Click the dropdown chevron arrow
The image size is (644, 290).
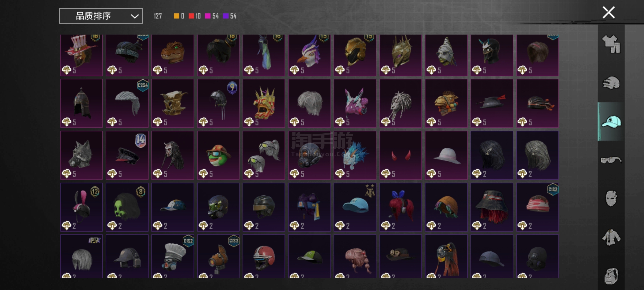[134, 16]
